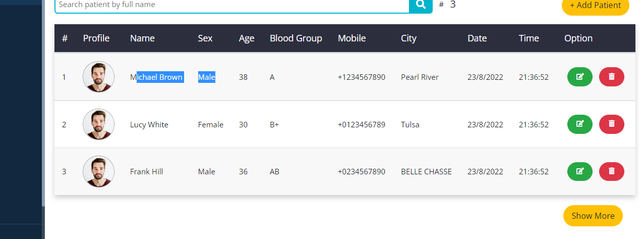Click the Blood Group column header
Screen dimensions: 644x239
pyautogui.click(x=296, y=38)
